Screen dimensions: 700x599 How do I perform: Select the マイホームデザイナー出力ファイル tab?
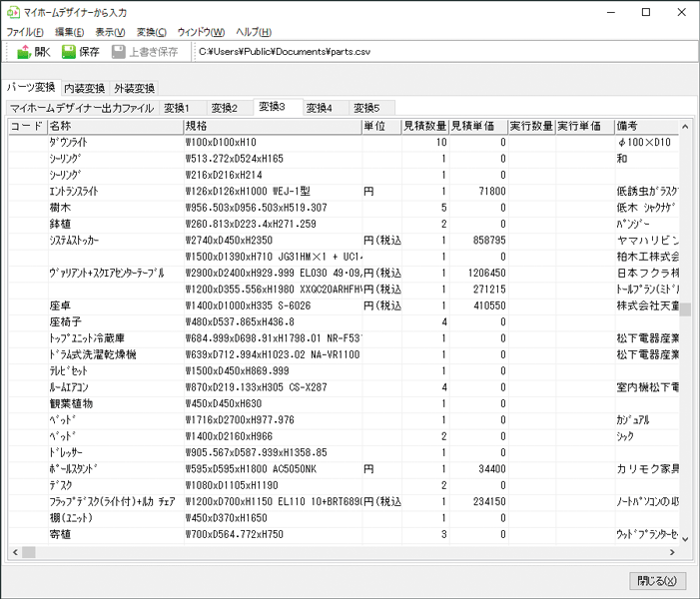pyautogui.click(x=81, y=108)
